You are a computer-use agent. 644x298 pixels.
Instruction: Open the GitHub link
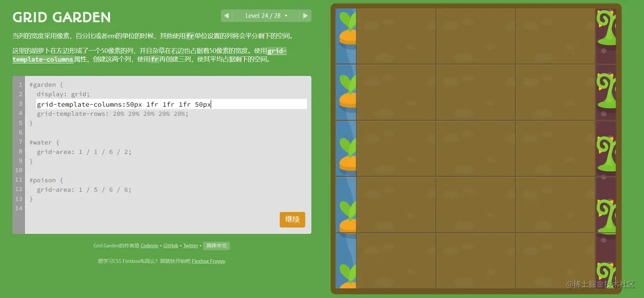click(171, 246)
